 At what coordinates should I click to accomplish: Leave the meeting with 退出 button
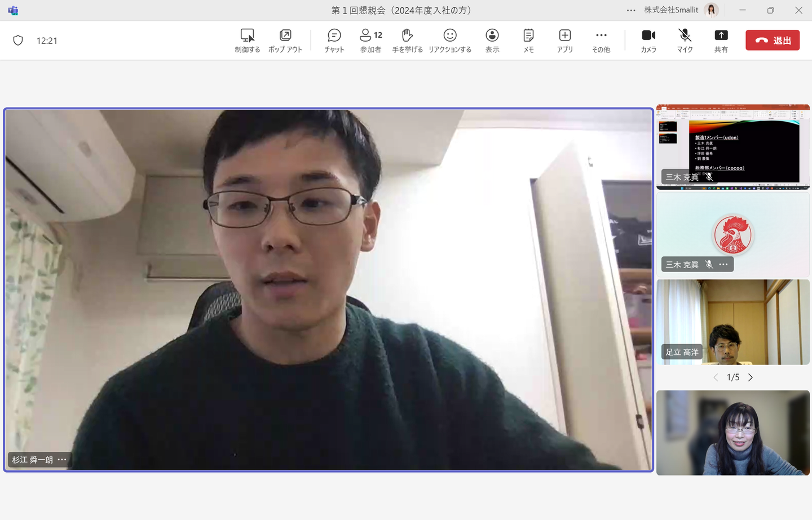[x=772, y=41]
